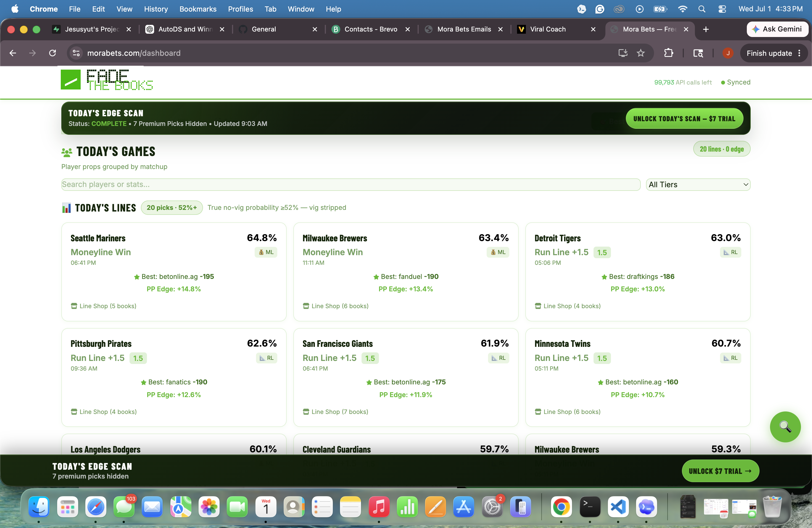
Task: Open the Music app in the dock
Action: coord(379,506)
